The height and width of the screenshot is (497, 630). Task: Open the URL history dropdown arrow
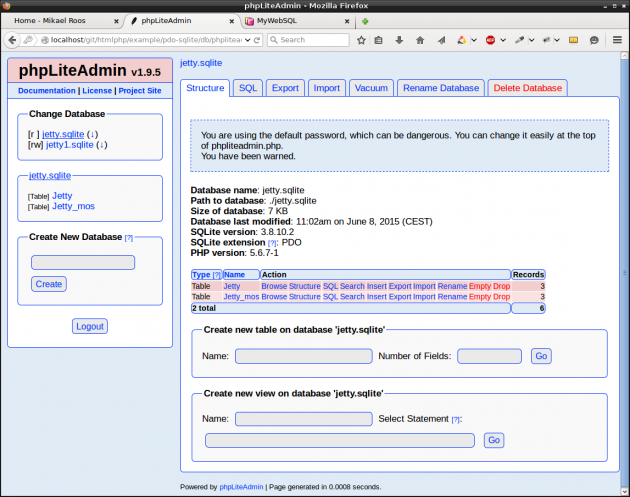tap(248, 40)
